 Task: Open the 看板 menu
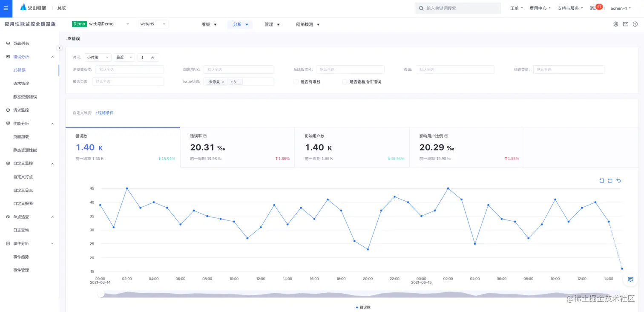(x=209, y=25)
